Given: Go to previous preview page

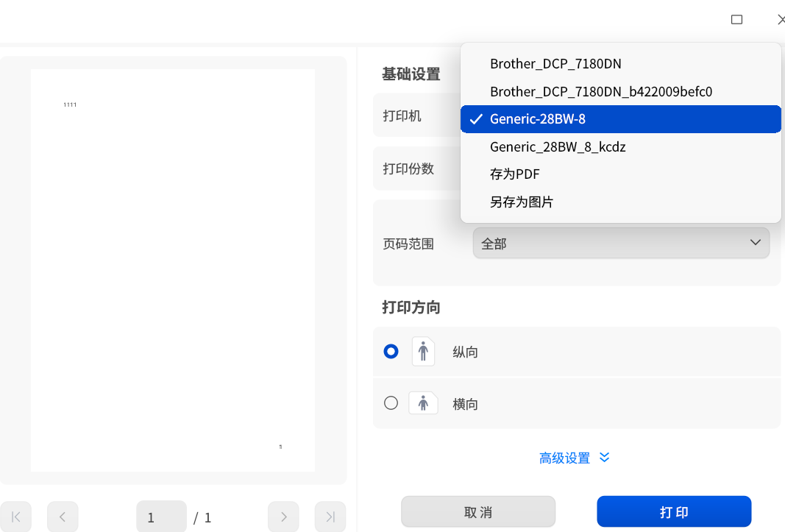Looking at the screenshot, I should [63, 517].
